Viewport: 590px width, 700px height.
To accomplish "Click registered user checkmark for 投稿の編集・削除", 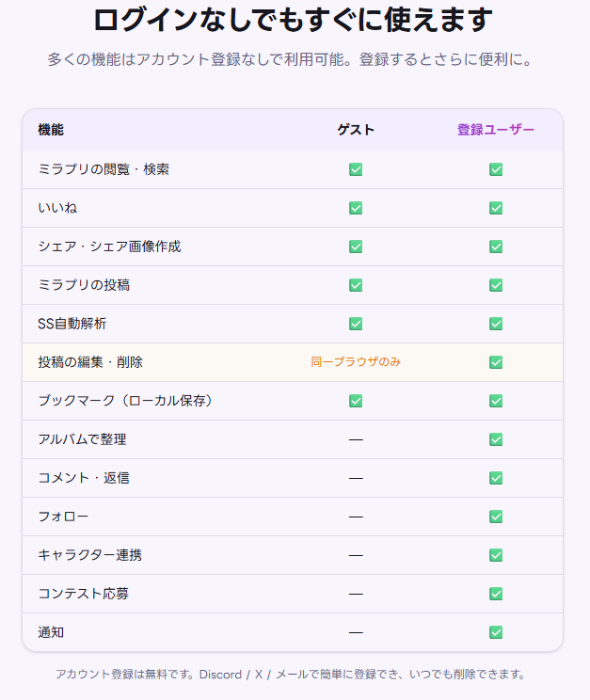I will pyautogui.click(x=496, y=362).
